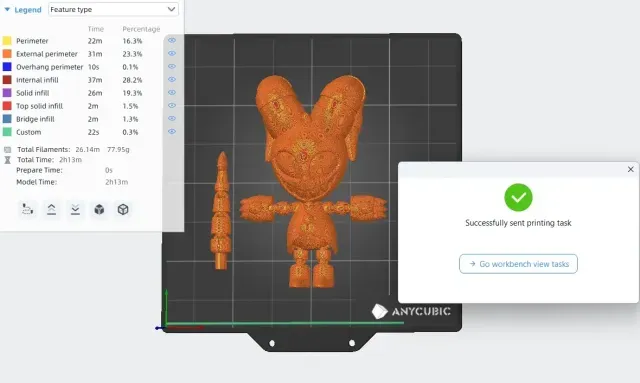Click the 31m External perimeter time
The height and width of the screenshot is (383, 640).
point(95,54)
